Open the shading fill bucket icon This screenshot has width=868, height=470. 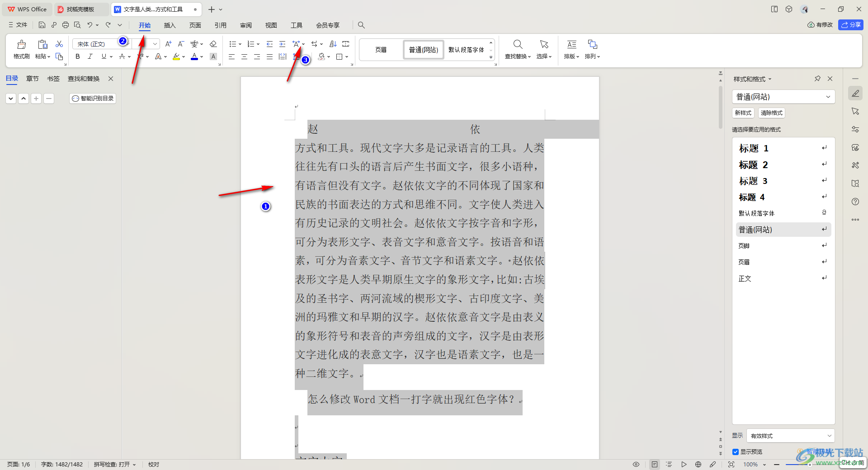[x=321, y=56]
